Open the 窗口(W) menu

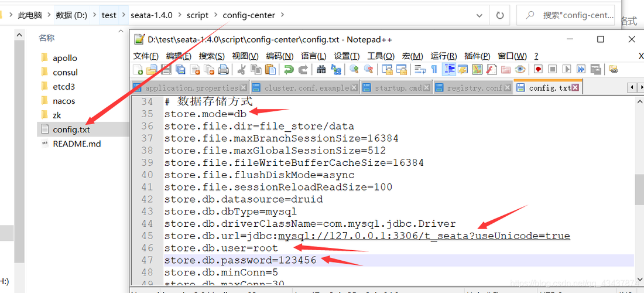click(512, 56)
